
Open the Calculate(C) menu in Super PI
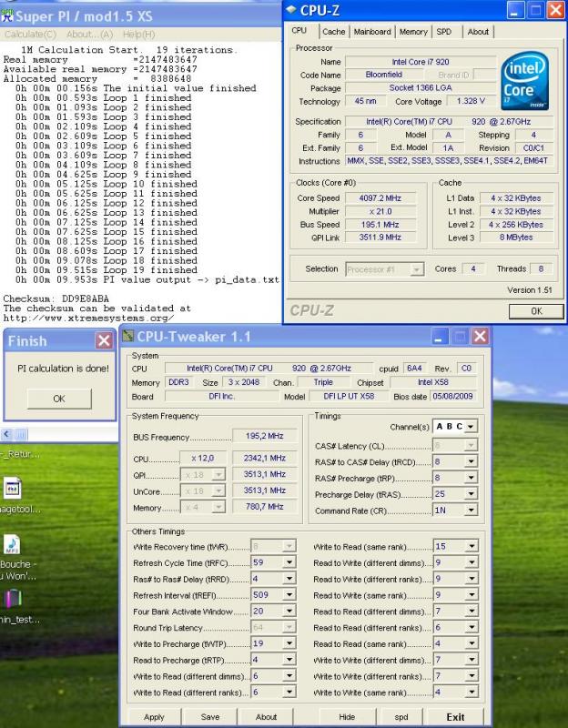[30, 35]
